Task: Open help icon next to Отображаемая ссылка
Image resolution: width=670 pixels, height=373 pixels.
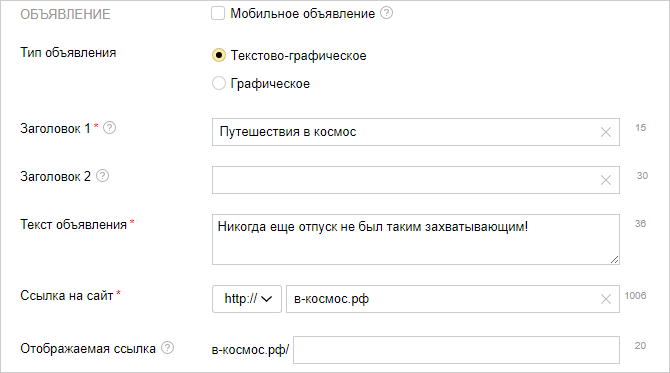Action: pos(168,348)
